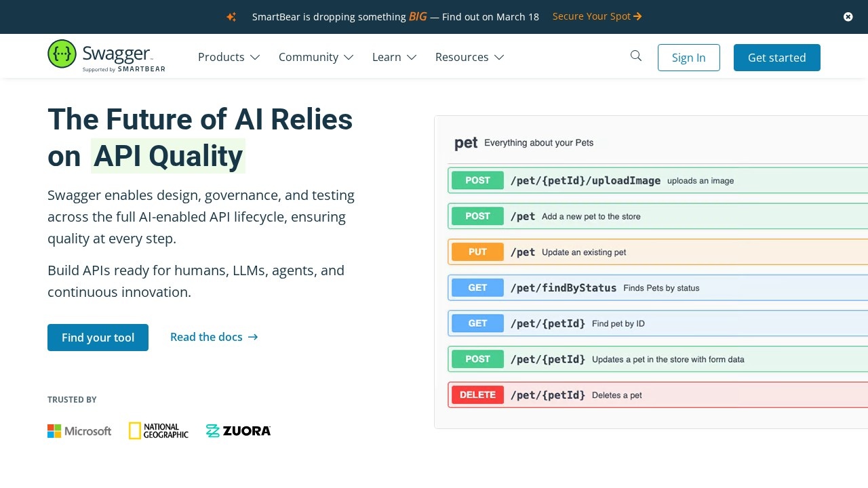Expand the Community dropdown menu
This screenshot has height=488, width=868.
click(315, 58)
